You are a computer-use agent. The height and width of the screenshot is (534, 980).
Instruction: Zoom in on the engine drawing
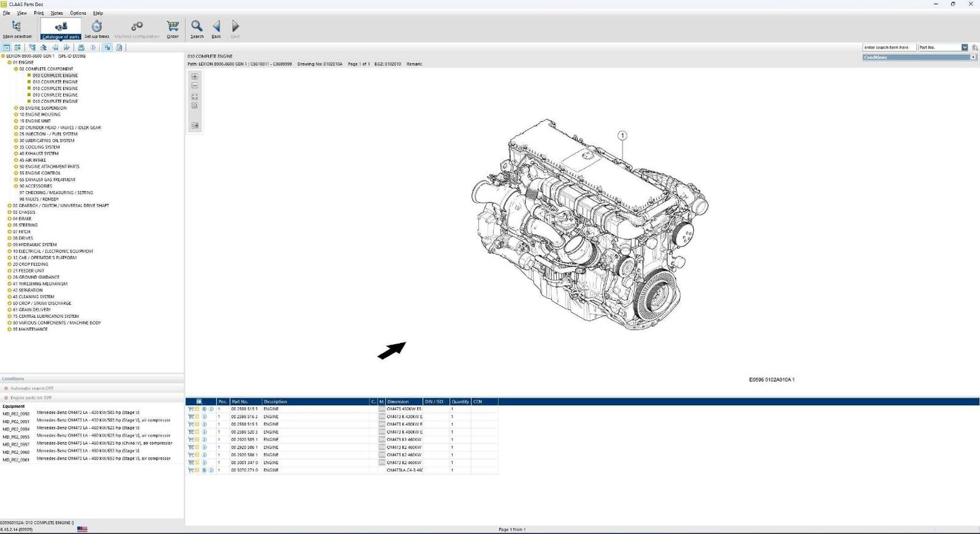point(195,77)
